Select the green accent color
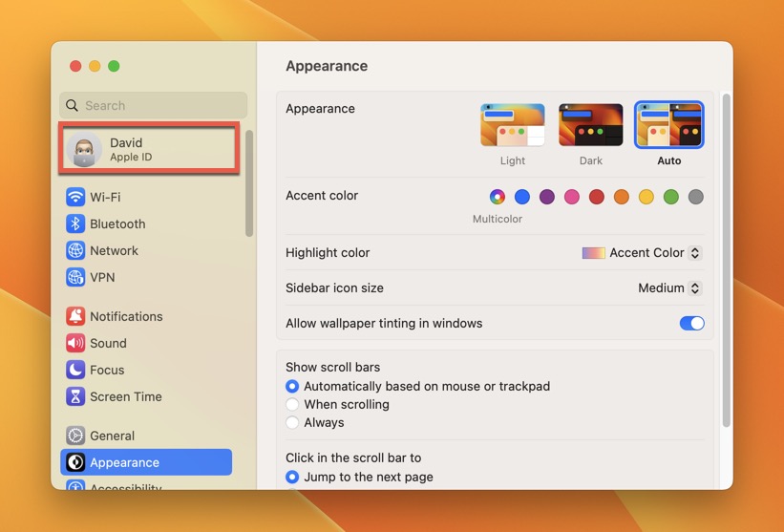784x532 pixels. point(671,197)
